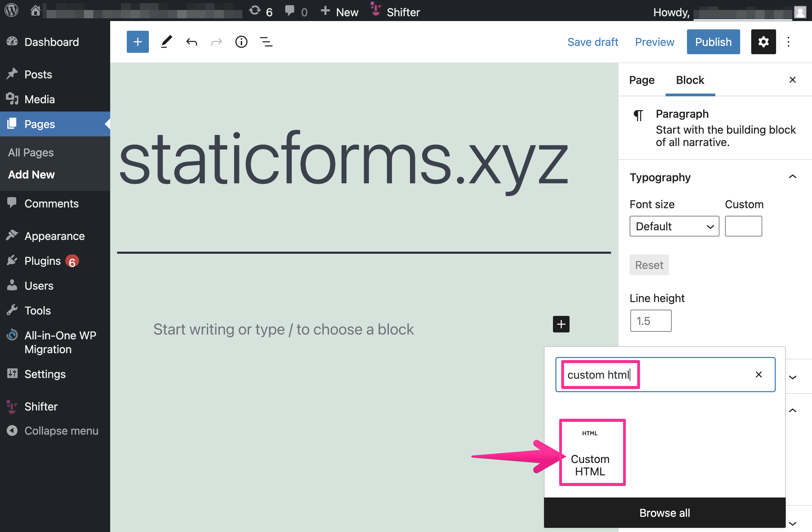Clear the block search text

pos(759,375)
